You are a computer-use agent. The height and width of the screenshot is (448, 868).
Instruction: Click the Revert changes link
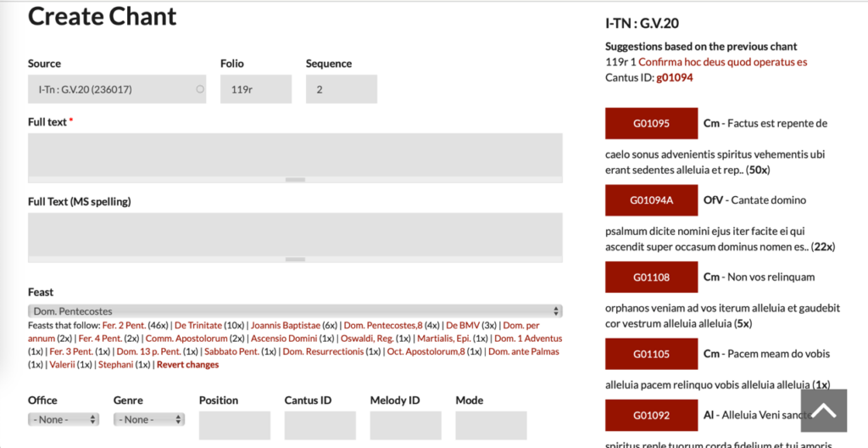[x=187, y=365]
